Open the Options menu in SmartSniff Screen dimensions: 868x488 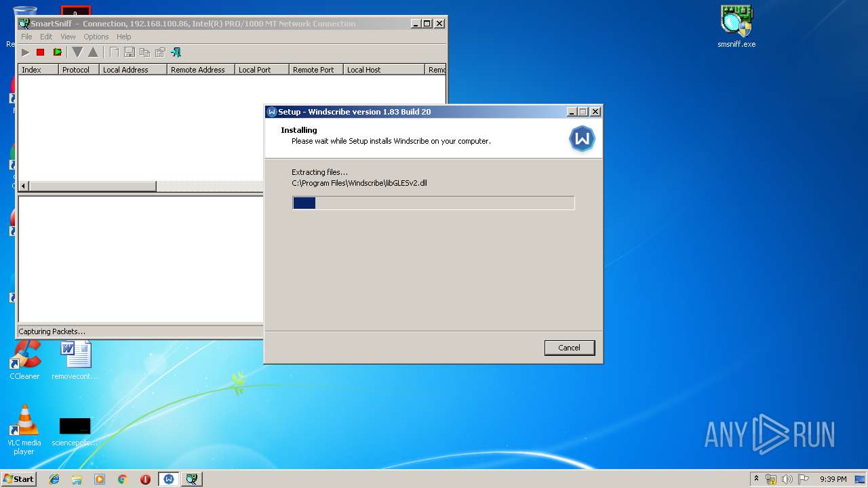[96, 37]
